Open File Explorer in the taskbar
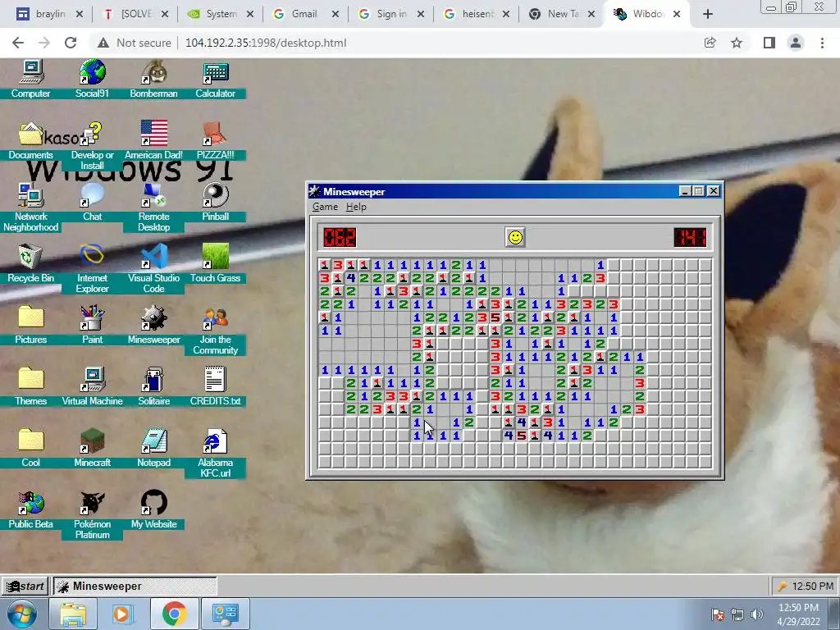The image size is (840, 630). click(x=73, y=614)
